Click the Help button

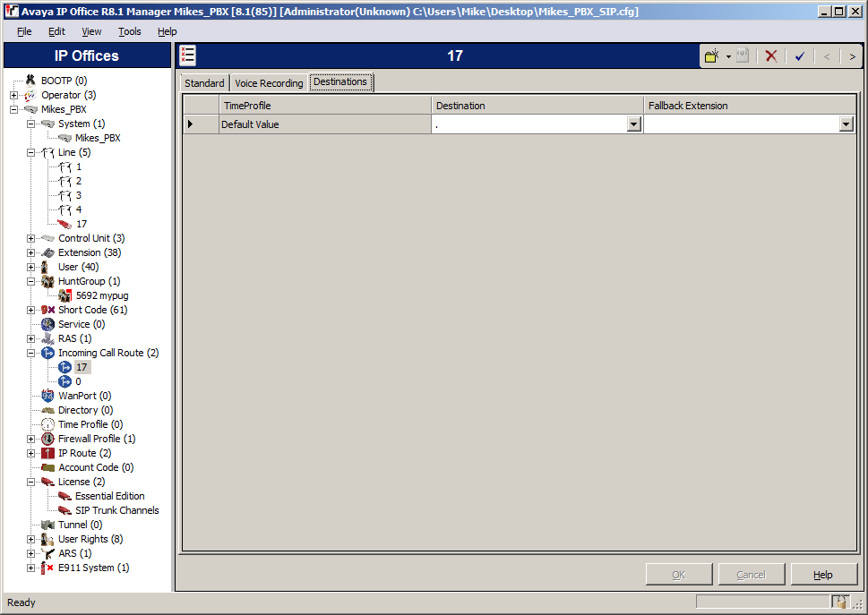[x=823, y=575]
